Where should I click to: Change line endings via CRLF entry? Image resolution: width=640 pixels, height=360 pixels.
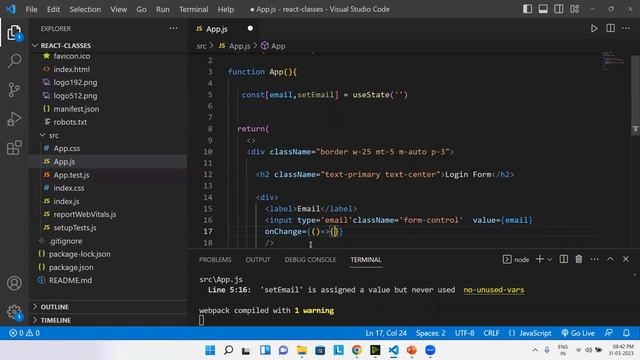click(491, 333)
